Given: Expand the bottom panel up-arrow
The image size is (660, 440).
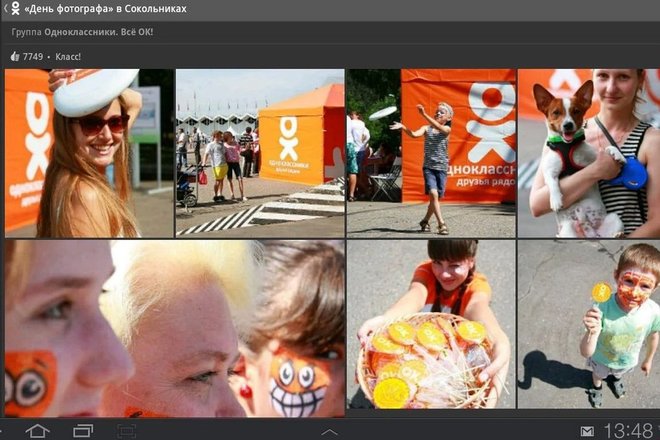Looking at the screenshot, I should pos(330,432).
